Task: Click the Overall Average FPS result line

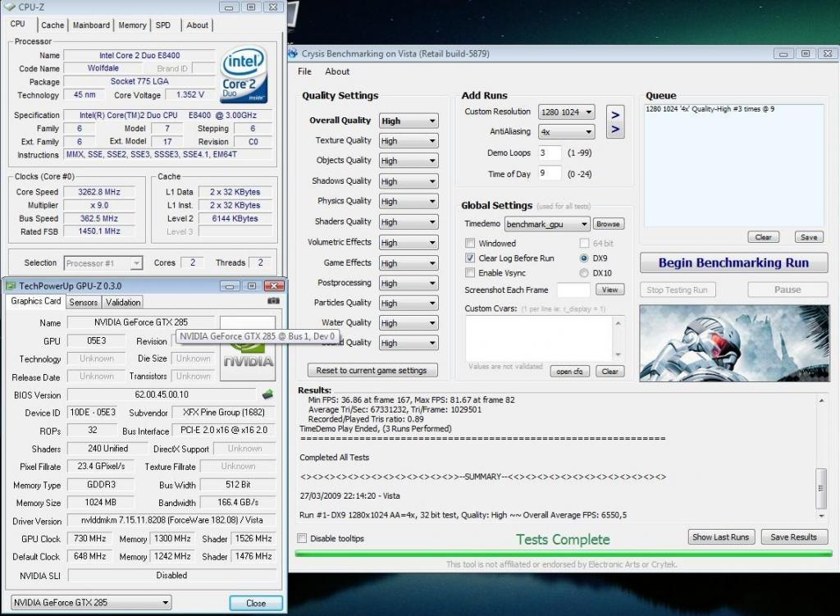Action: coord(463,515)
